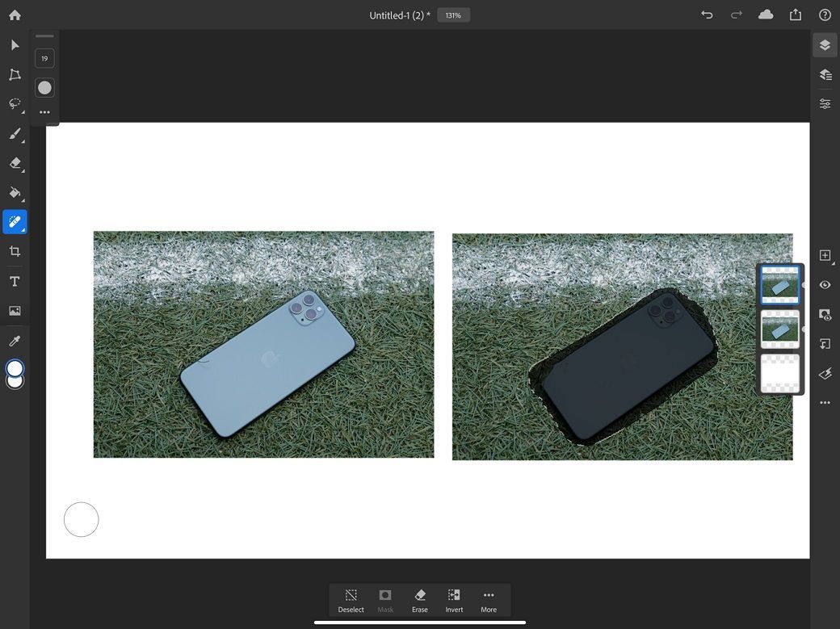Image resolution: width=840 pixels, height=629 pixels.
Task: Select the Type tool
Action: pos(13,280)
